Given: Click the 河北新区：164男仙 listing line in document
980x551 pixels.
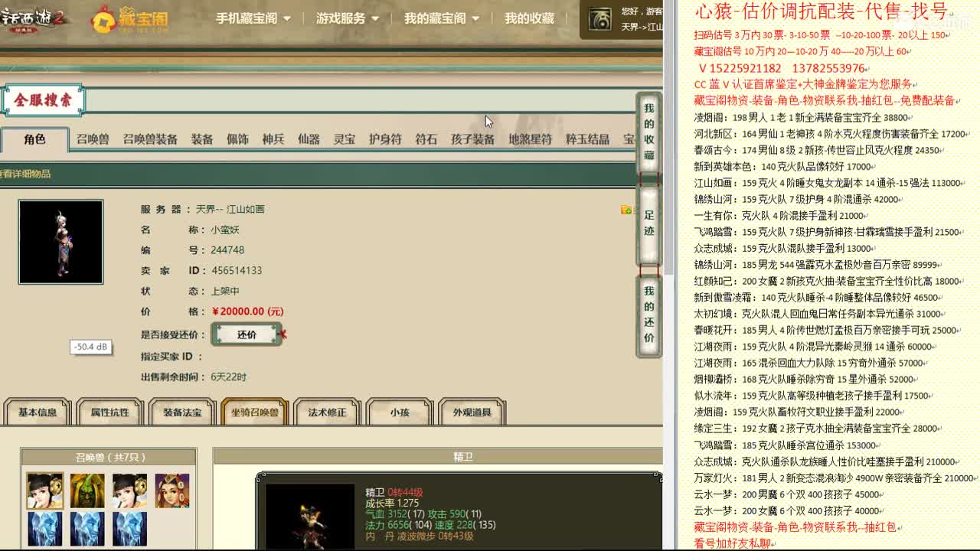Looking at the screenshot, I should [831, 134].
